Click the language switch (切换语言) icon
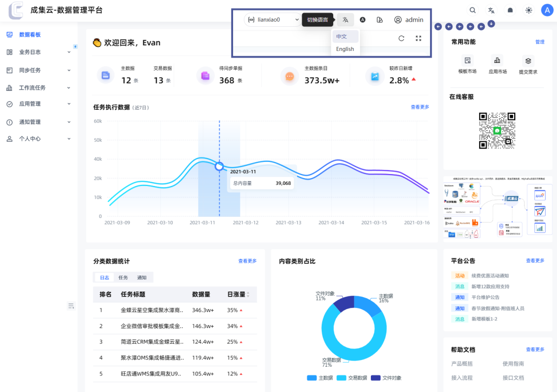Viewport: 557px width, 392px height. point(345,20)
